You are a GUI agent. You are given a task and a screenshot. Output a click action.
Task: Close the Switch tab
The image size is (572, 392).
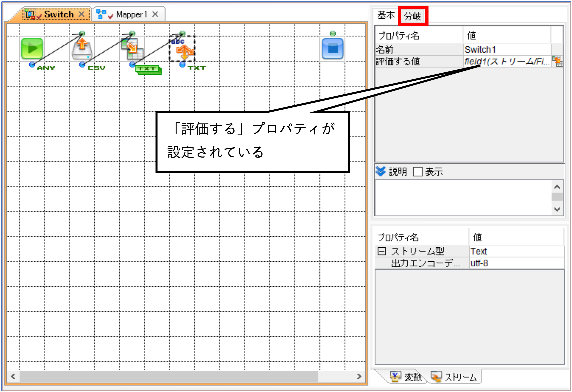[81, 14]
